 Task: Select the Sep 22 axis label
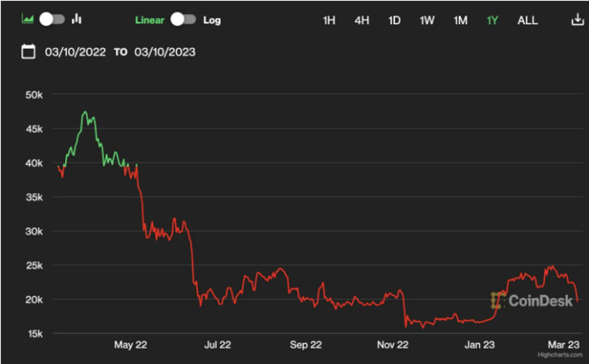pos(306,345)
